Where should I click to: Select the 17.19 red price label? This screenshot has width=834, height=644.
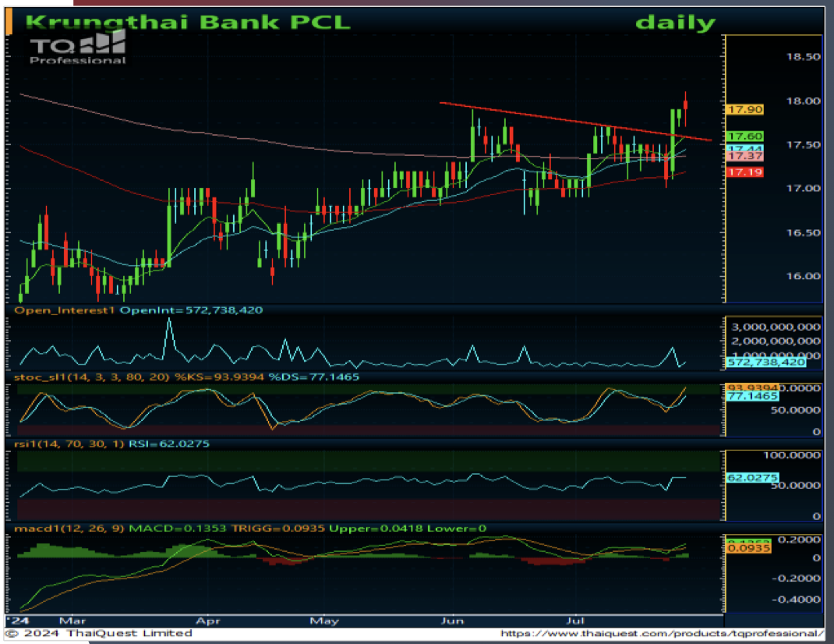pos(745,172)
